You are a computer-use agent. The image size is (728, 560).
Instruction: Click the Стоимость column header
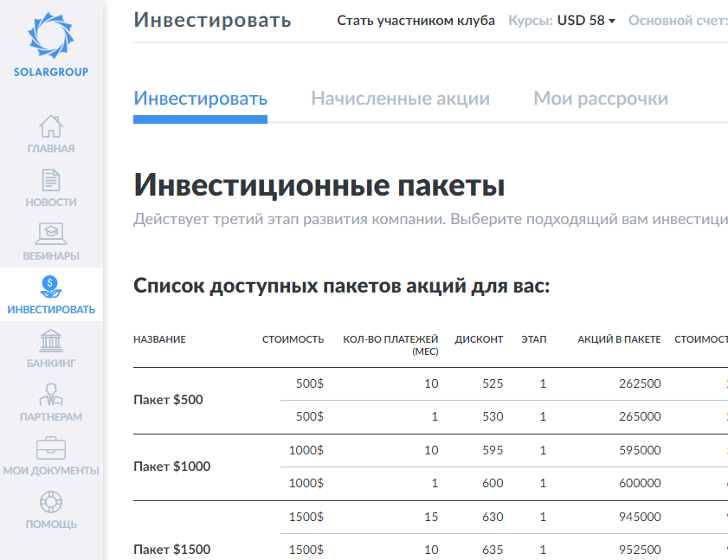coord(293,339)
